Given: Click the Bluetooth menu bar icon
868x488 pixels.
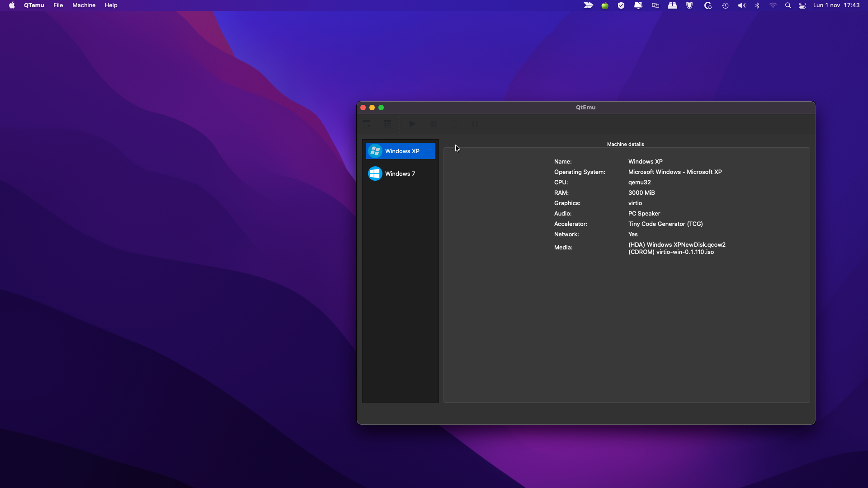Looking at the screenshot, I should click(x=757, y=5).
